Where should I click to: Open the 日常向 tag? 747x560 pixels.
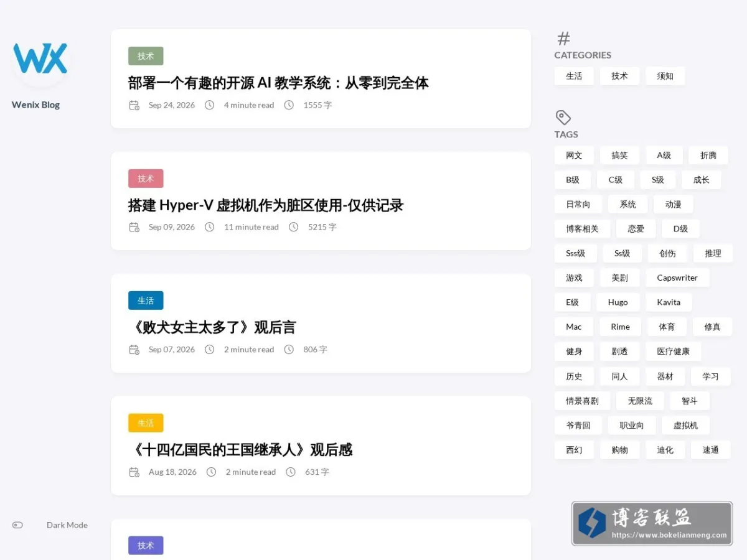[578, 204]
